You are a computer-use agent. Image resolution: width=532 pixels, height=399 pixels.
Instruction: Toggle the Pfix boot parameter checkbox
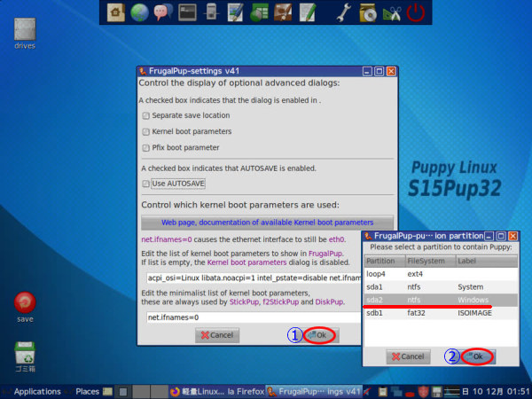(x=146, y=148)
